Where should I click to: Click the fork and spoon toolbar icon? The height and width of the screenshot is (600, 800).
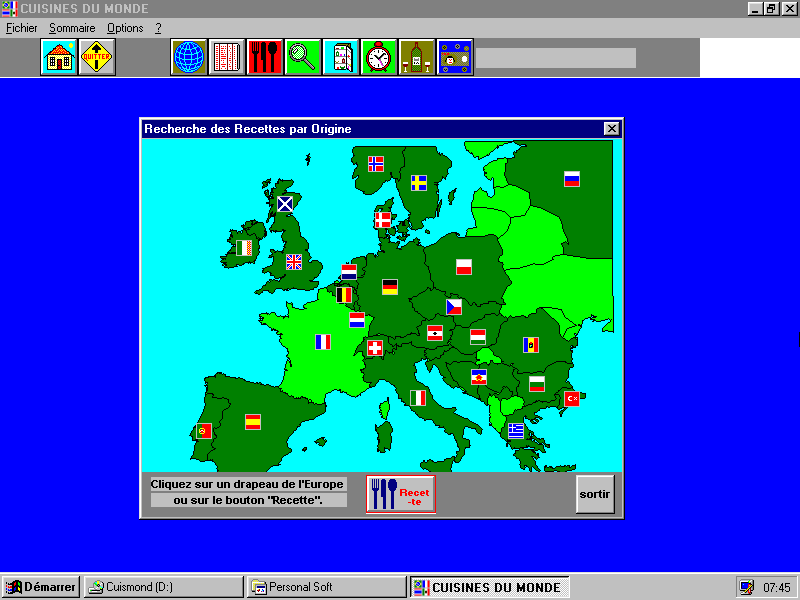(265, 57)
